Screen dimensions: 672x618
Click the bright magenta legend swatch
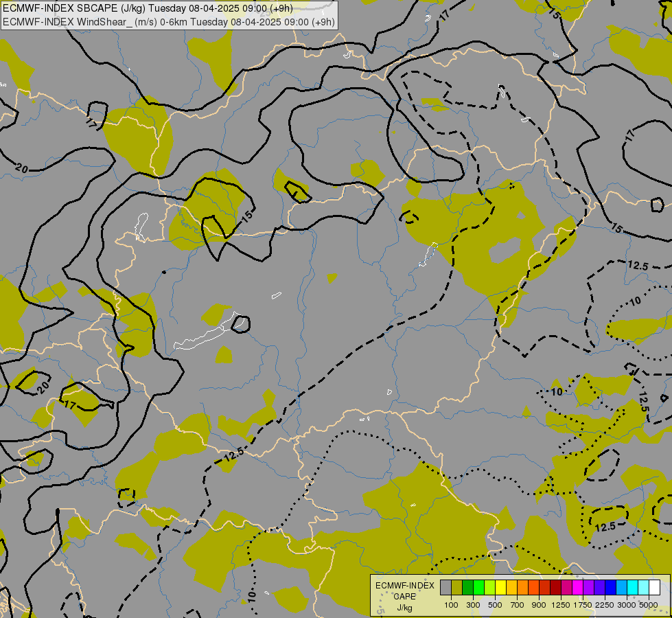(x=578, y=588)
